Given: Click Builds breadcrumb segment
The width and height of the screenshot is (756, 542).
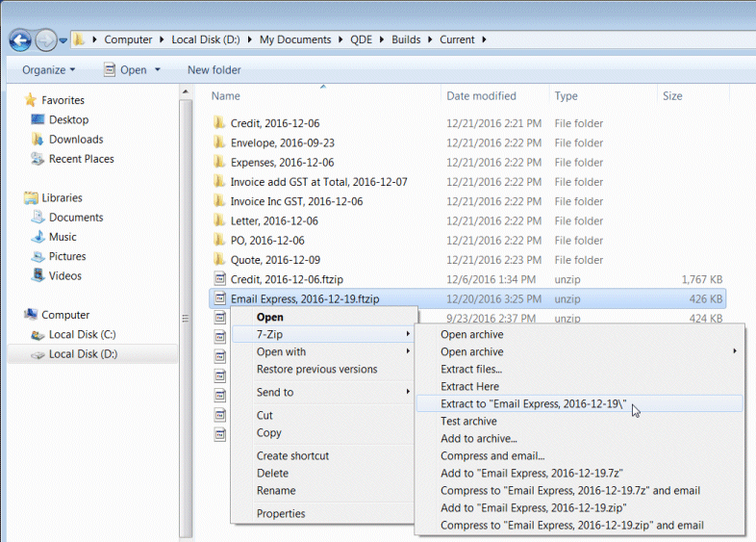Looking at the screenshot, I should coord(406,39).
